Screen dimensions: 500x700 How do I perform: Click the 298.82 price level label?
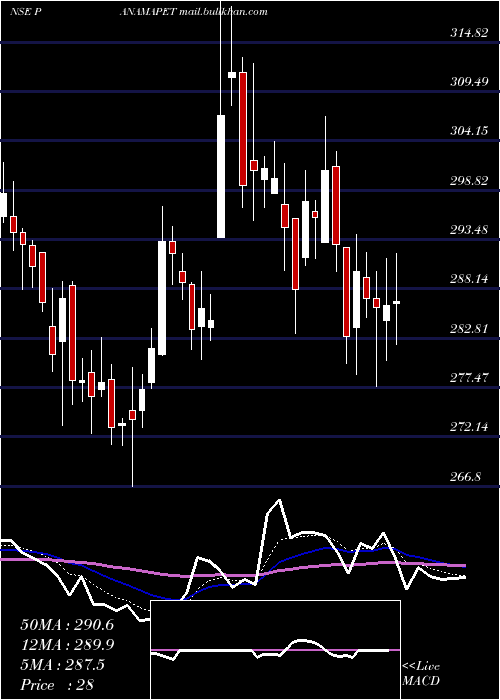pos(468,181)
